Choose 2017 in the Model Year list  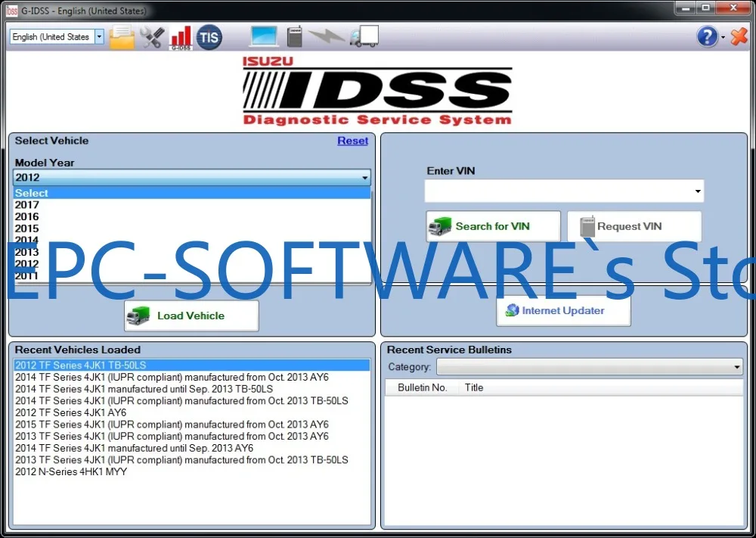pyautogui.click(x=26, y=204)
